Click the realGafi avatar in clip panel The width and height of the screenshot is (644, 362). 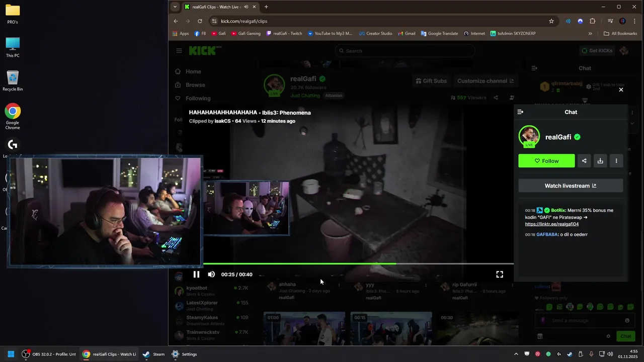click(x=529, y=136)
